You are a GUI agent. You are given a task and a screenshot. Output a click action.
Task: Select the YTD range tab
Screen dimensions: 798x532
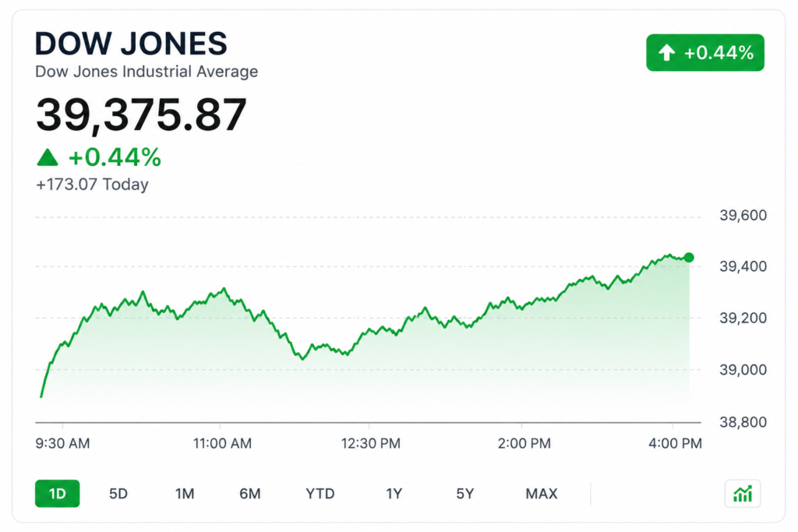(x=320, y=493)
